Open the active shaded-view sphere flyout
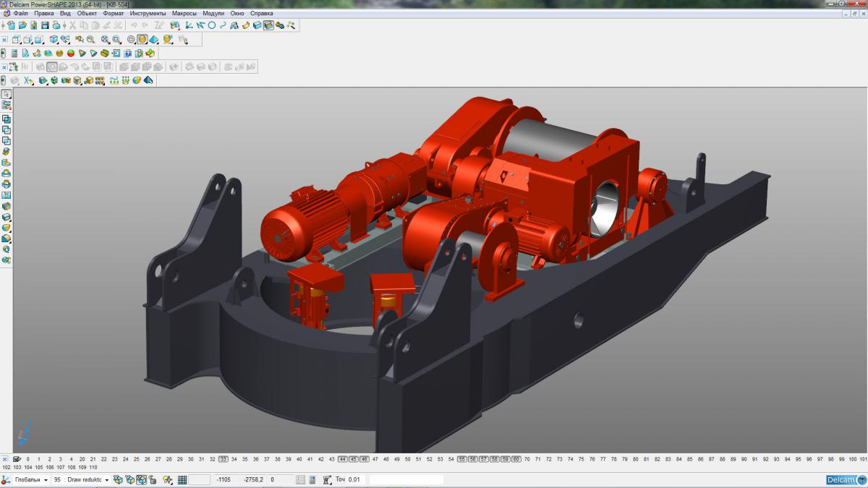Viewport: 868px width, 488px height. point(142,40)
